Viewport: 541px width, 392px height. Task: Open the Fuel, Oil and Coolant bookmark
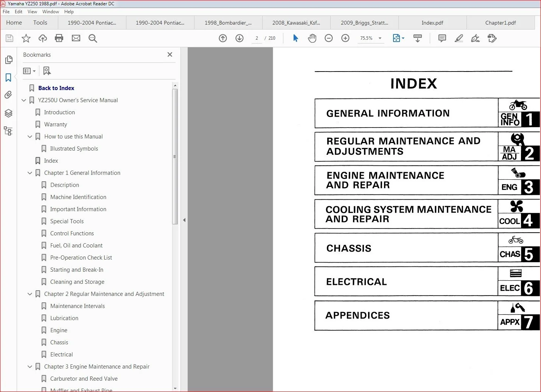coord(76,246)
